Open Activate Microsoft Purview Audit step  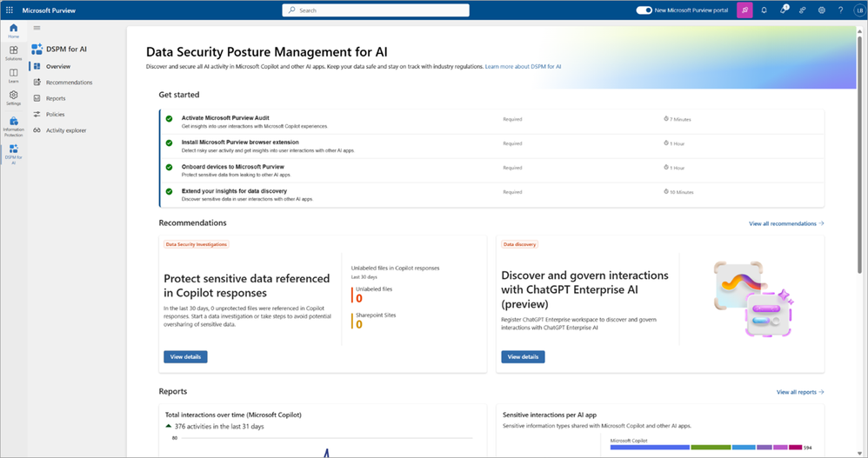pyautogui.click(x=492, y=122)
